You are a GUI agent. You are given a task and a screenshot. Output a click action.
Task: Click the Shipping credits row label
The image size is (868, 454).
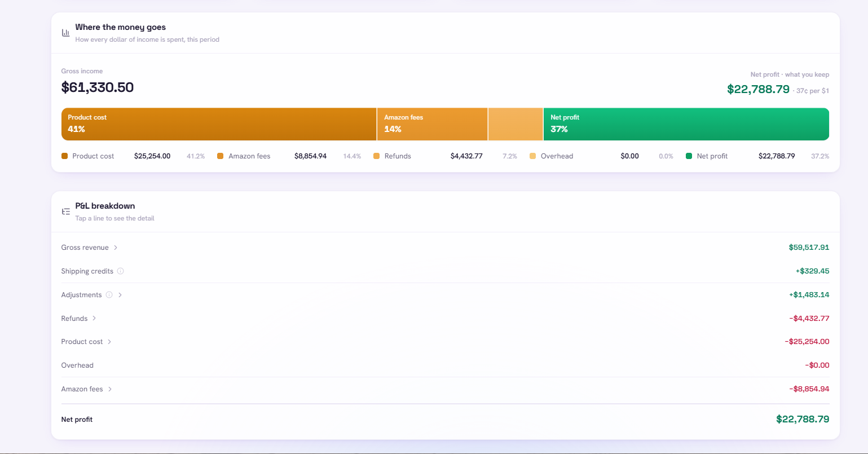pos(87,271)
